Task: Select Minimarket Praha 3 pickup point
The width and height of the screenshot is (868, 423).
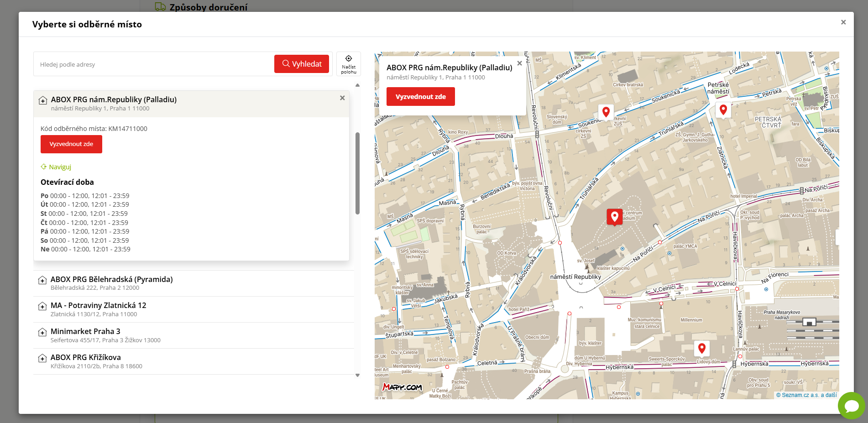Action: point(193,335)
